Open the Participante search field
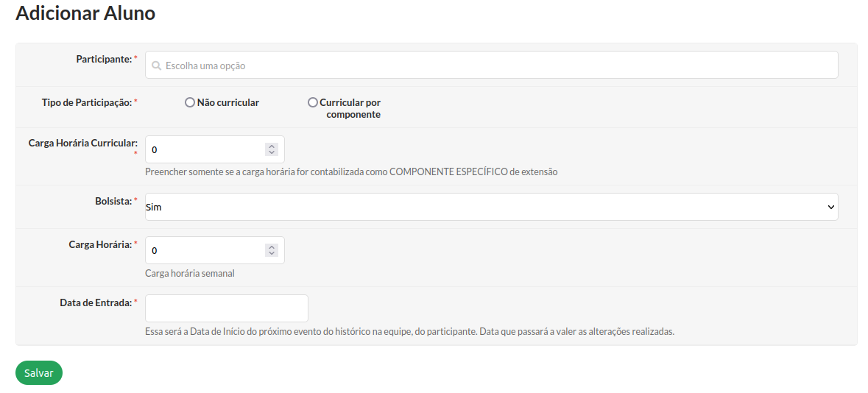The height and width of the screenshot is (393, 868). click(x=491, y=65)
